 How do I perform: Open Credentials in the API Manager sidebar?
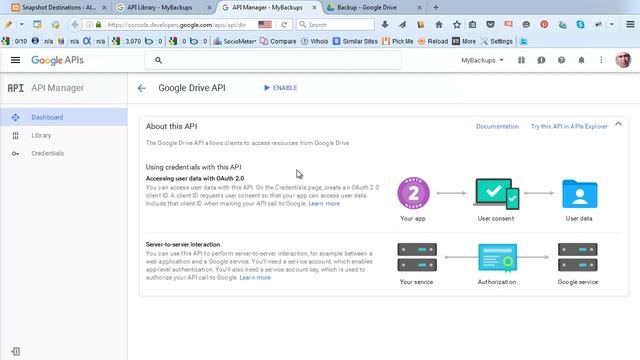click(x=47, y=153)
